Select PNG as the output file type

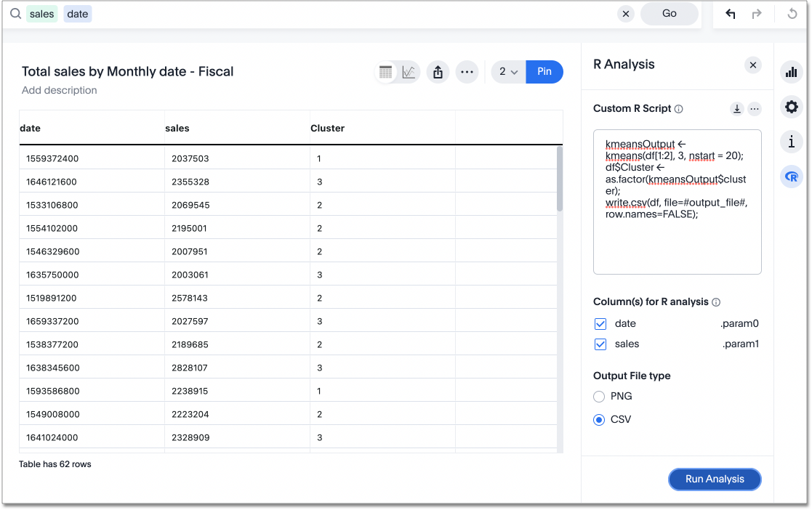600,396
